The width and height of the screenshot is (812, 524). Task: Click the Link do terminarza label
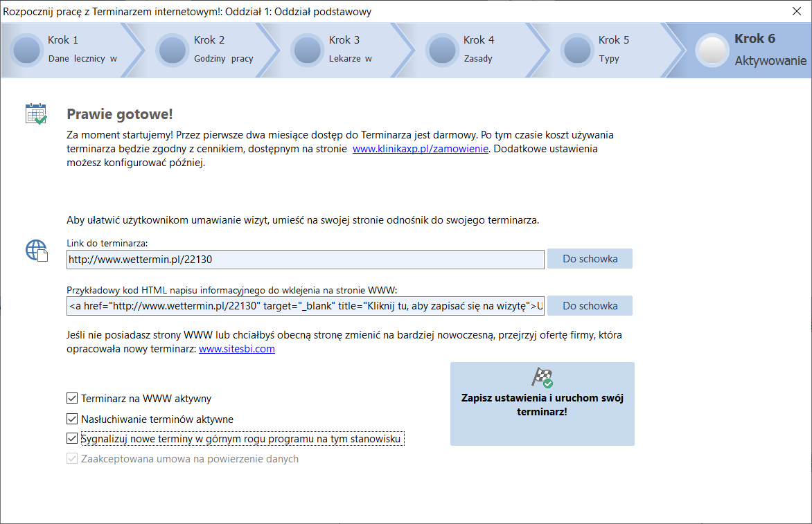pos(107,243)
